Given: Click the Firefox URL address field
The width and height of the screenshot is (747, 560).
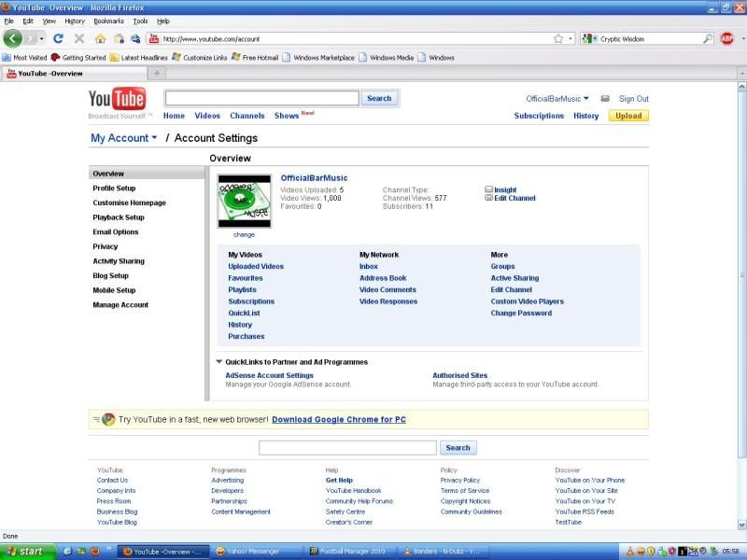Looking at the screenshot, I should 355,38.
